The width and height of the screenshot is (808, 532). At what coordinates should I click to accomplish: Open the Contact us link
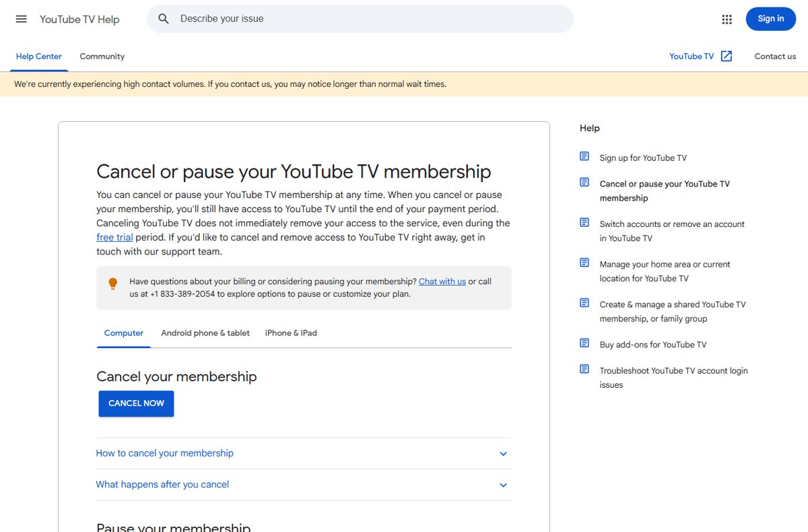pyautogui.click(x=775, y=57)
